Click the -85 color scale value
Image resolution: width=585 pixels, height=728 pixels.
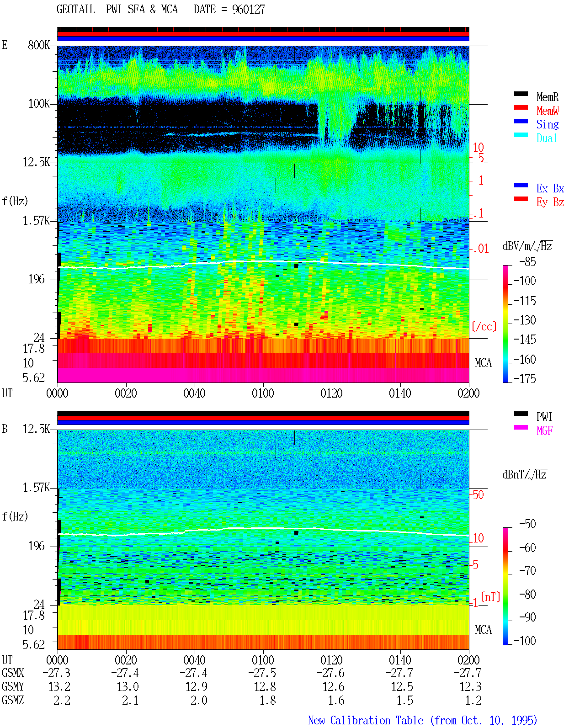tap(527, 262)
